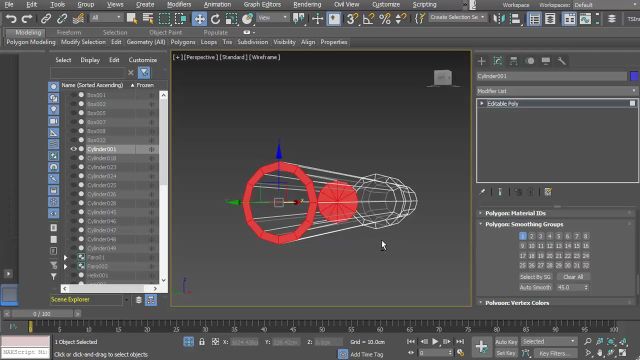Activate the Select and Rotate tool
640x360 pixels.
pos(216,19)
